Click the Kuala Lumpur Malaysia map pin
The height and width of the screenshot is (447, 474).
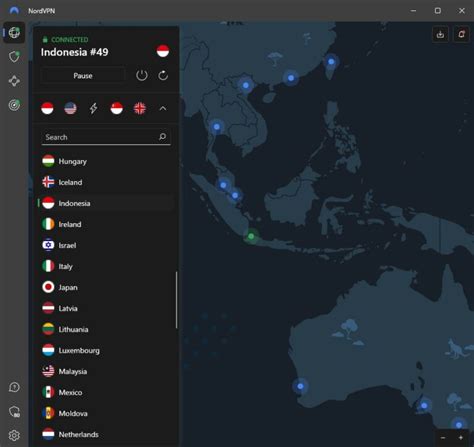coord(223,185)
